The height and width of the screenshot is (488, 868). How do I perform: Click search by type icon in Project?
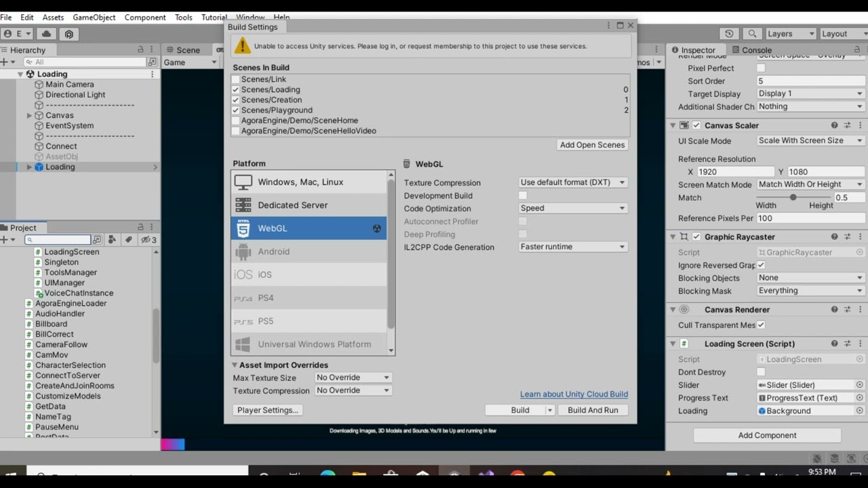[x=112, y=239]
